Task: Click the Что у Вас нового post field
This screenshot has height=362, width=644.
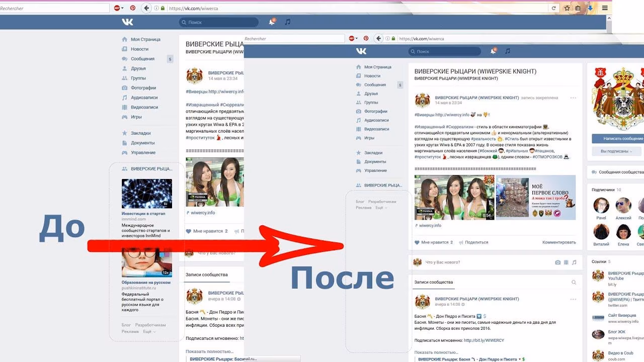Action: (x=443, y=262)
